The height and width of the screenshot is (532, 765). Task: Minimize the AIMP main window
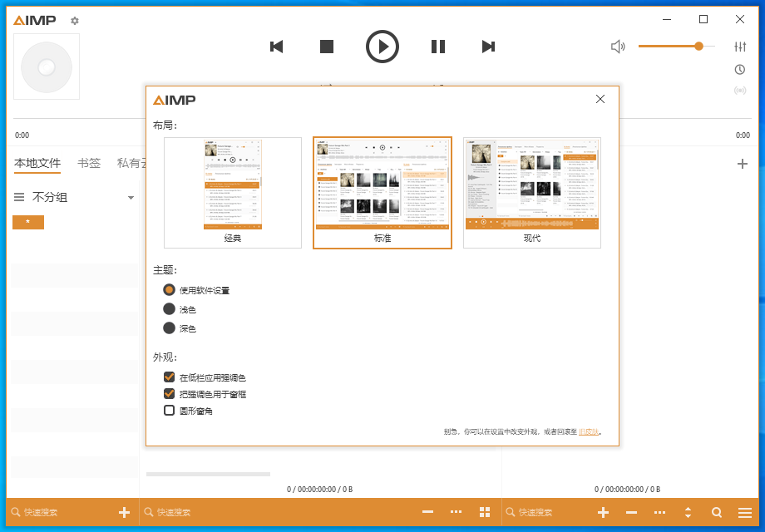tap(667, 19)
